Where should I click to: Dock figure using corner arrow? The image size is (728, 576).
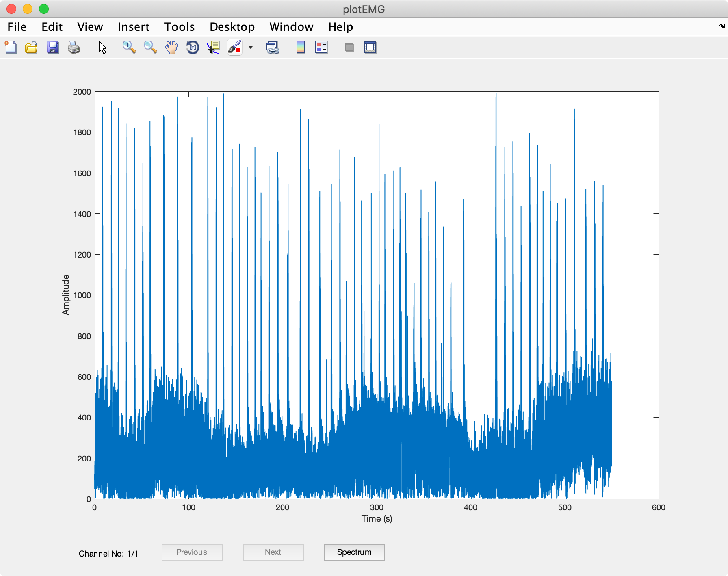coord(722,26)
